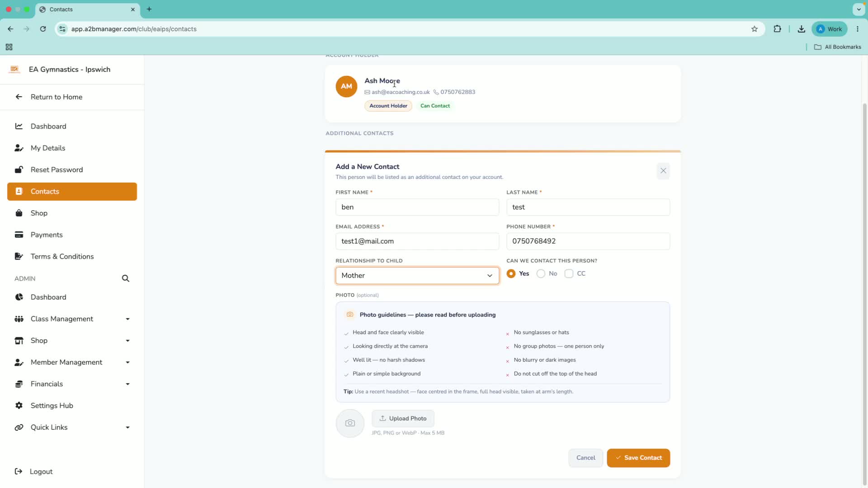868x488 pixels.
Task: Reload the page using the refresh icon
Action: (43, 29)
